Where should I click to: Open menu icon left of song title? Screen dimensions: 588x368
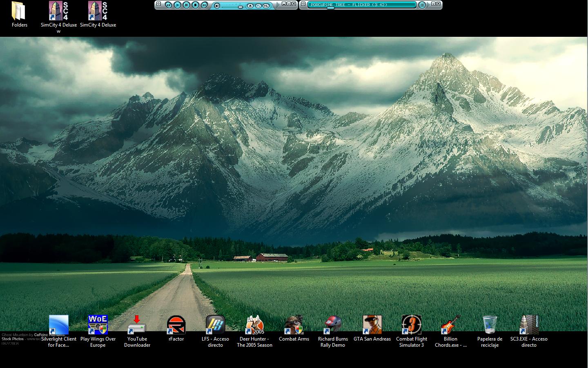pyautogui.click(x=303, y=4)
